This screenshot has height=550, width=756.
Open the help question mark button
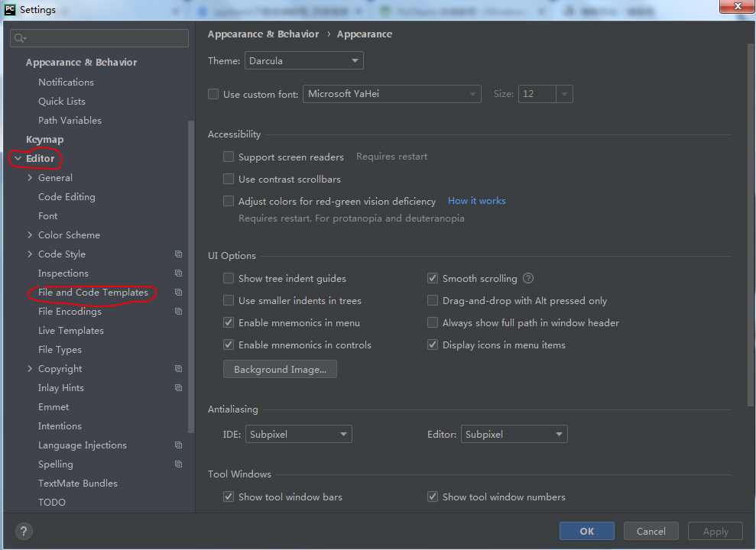tap(24, 531)
